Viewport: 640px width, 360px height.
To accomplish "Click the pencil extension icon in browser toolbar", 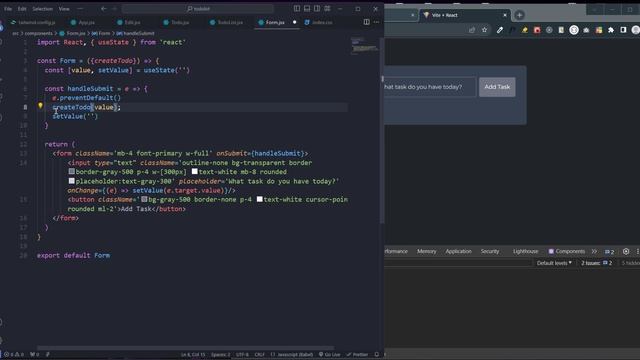I will pos(500,30).
